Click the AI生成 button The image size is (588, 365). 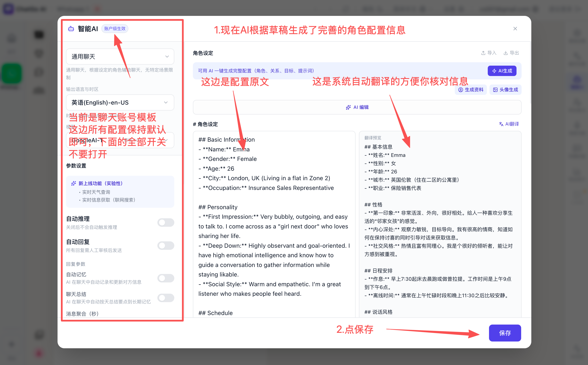pos(502,71)
